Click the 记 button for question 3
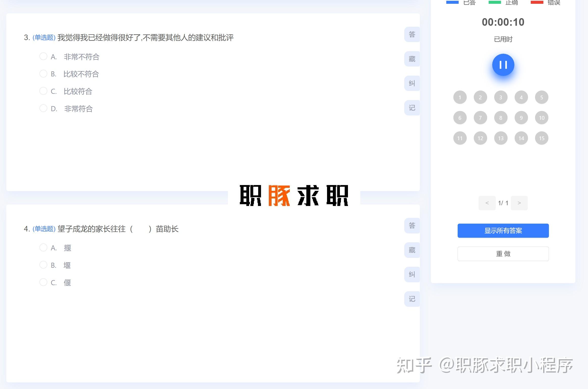 pos(412,108)
